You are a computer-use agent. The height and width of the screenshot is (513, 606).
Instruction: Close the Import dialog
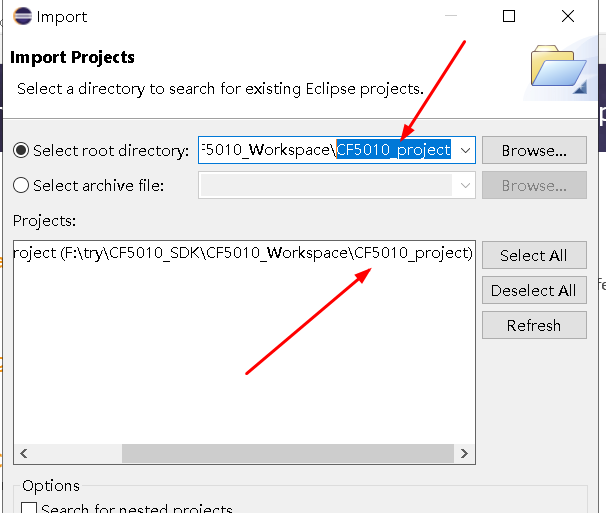tap(568, 16)
